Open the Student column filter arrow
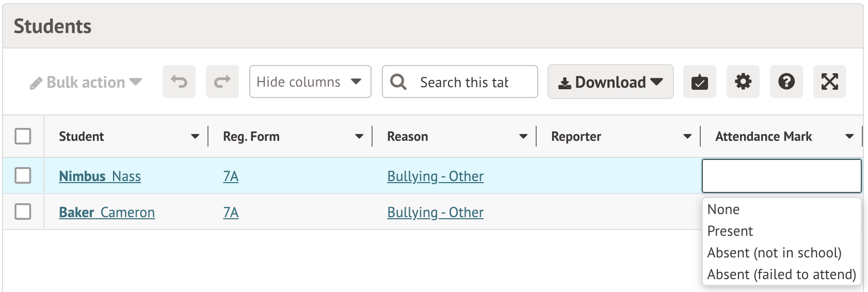This screenshot has width=868, height=292. point(195,137)
